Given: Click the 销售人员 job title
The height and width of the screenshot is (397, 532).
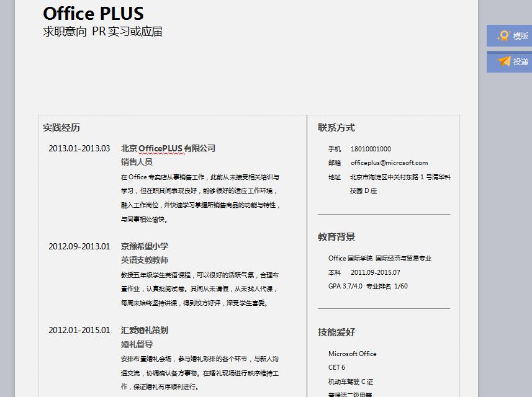Looking at the screenshot, I should 137,162.
